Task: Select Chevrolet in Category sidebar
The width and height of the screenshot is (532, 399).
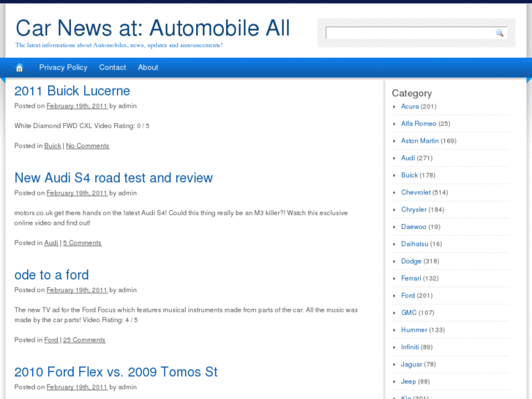Action: (x=416, y=193)
